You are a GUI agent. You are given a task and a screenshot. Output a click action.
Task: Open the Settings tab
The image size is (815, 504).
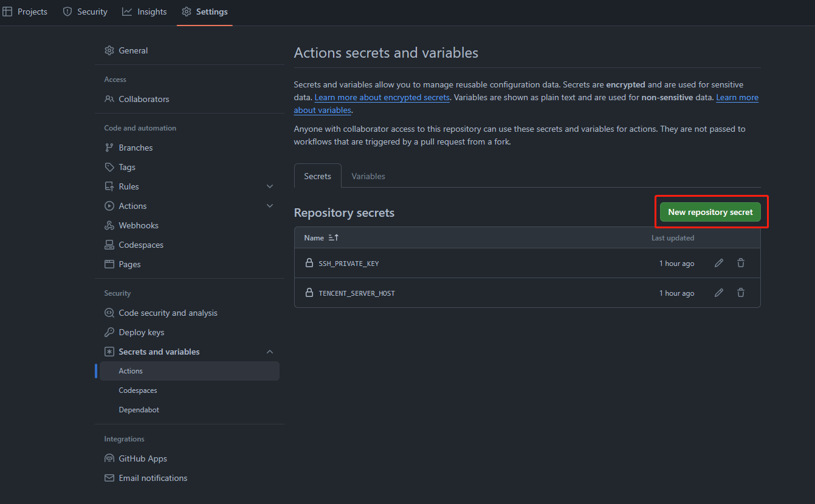pyautogui.click(x=205, y=12)
